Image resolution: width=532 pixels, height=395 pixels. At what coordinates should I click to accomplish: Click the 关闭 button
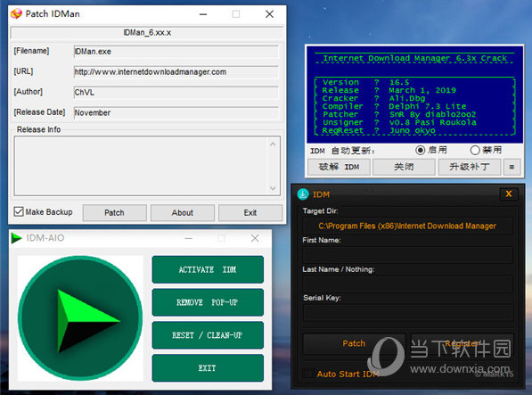tap(404, 167)
